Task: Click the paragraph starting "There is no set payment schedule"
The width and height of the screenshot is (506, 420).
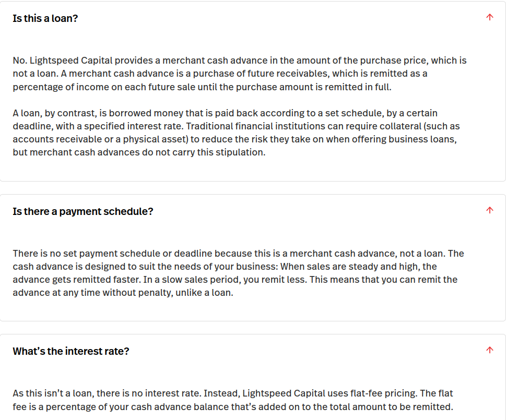Action: click(238, 273)
